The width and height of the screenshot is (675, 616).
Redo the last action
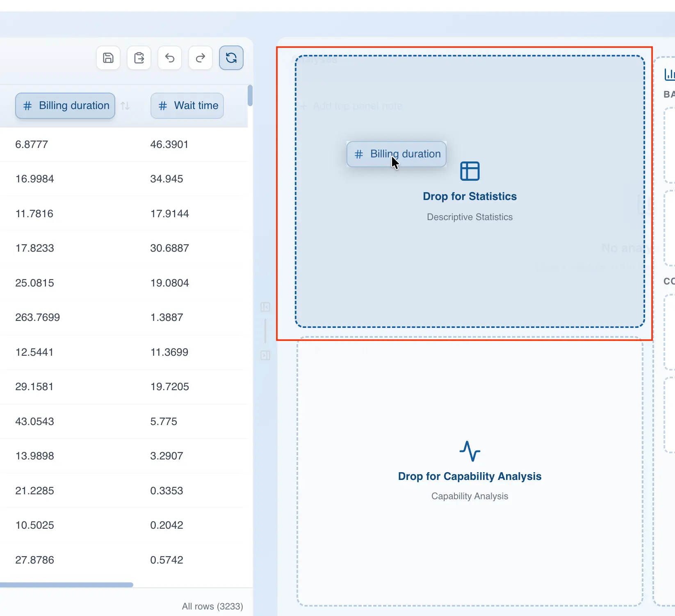coord(200,58)
